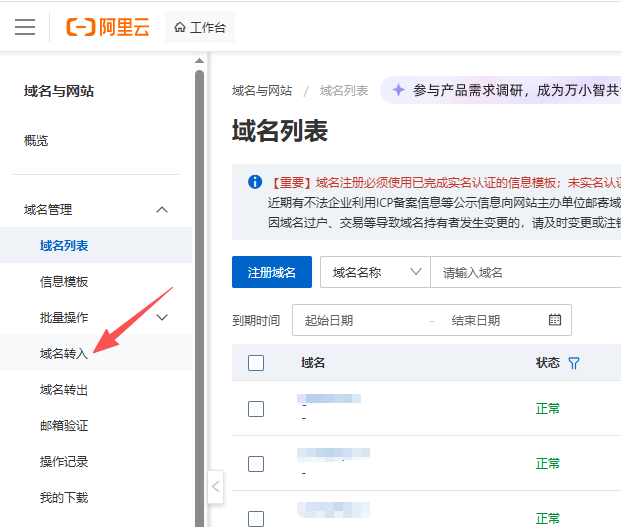Toggle the select-all checkbox in header

click(x=256, y=363)
